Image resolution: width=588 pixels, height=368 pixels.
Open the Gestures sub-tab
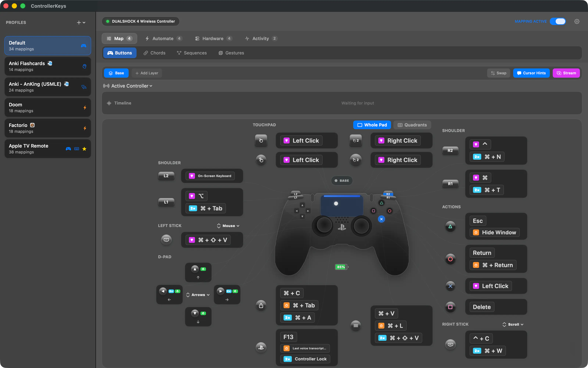point(231,53)
